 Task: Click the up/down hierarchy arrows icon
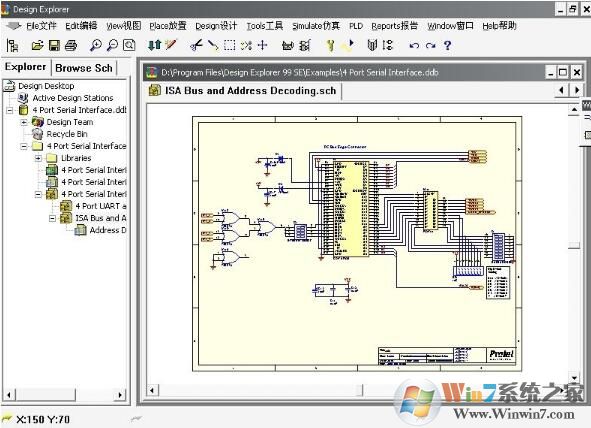(154, 45)
